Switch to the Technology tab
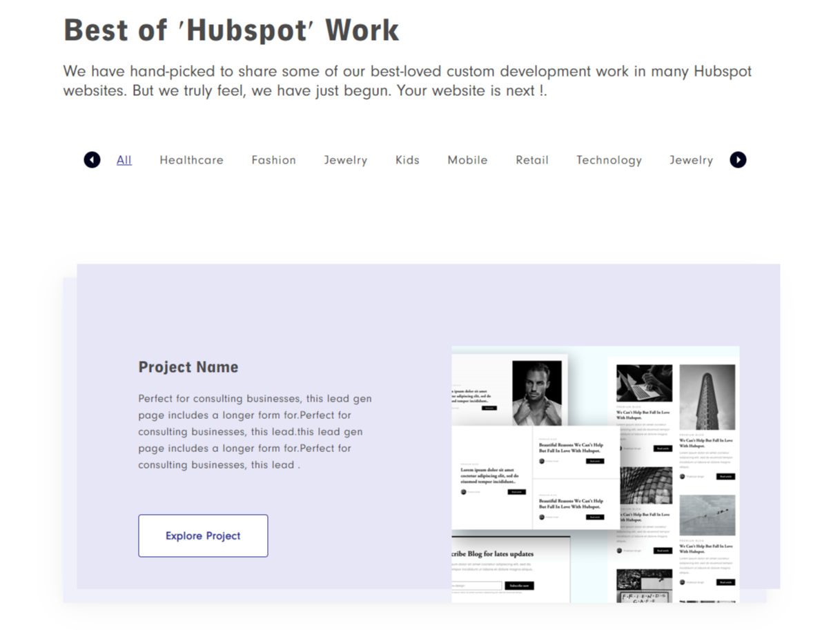The image size is (840, 630). click(x=609, y=160)
